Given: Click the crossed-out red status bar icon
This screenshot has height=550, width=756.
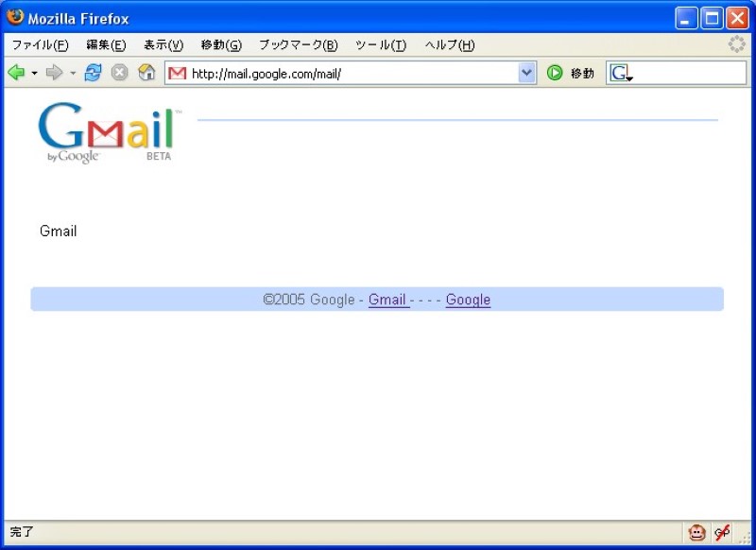Looking at the screenshot, I should coord(722,533).
